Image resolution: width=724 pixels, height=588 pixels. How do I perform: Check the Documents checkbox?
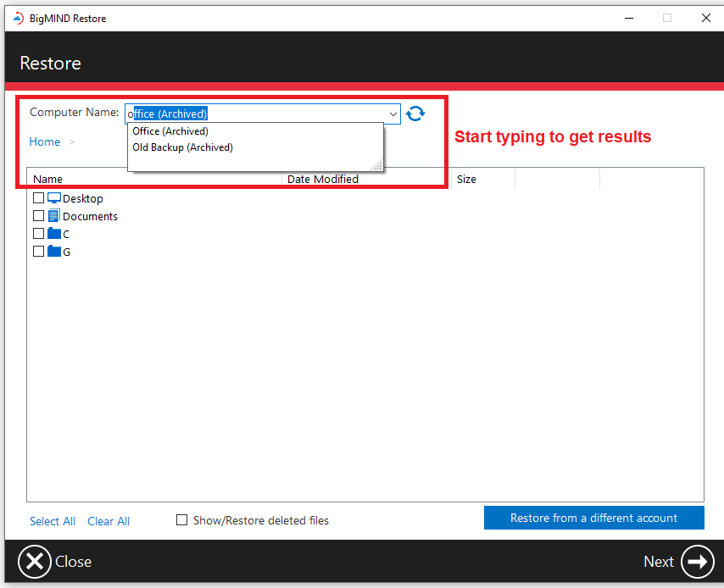point(38,216)
